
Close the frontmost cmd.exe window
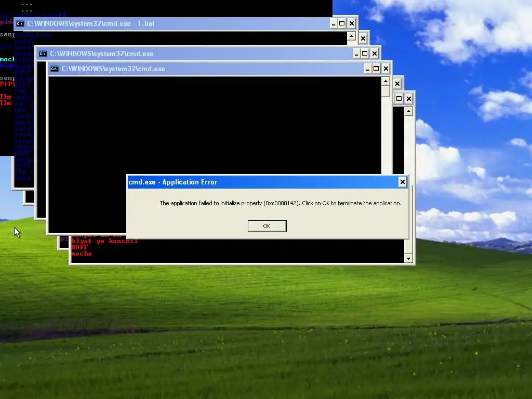tap(386, 69)
